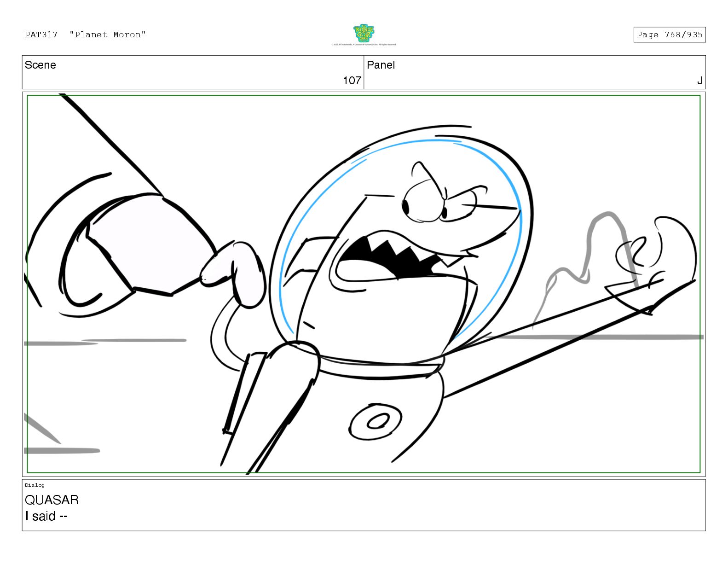Select scene number '107'
Screen dimensions: 728x564
(352, 81)
